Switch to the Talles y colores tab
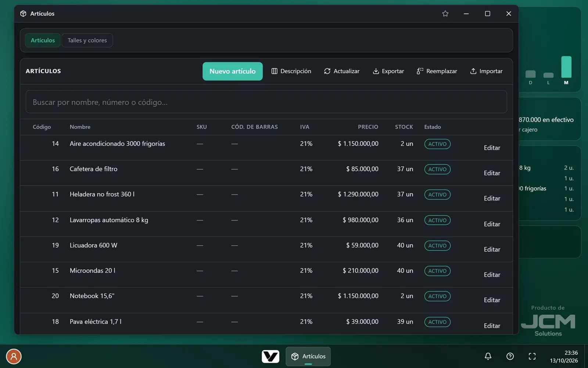This screenshot has width=588, height=368. coord(87,40)
